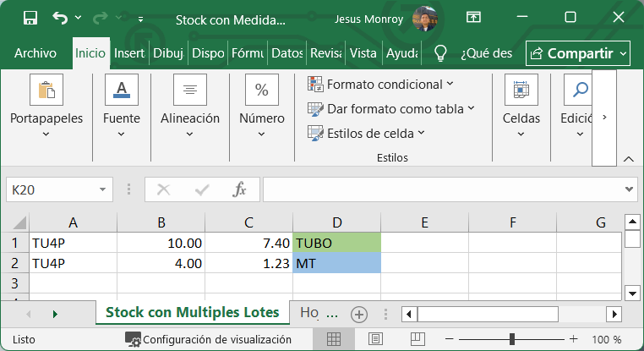The width and height of the screenshot is (644, 351).
Task: Open the Archivo menu
Action: (x=35, y=53)
